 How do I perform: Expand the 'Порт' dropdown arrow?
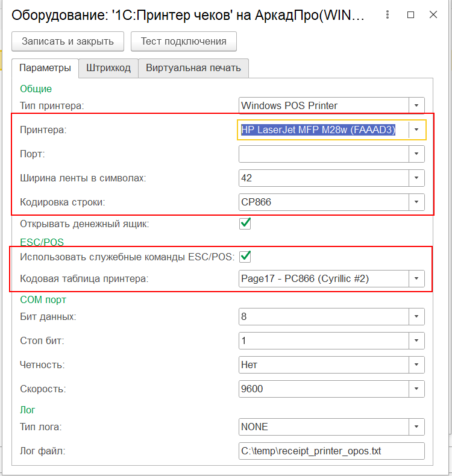416,154
